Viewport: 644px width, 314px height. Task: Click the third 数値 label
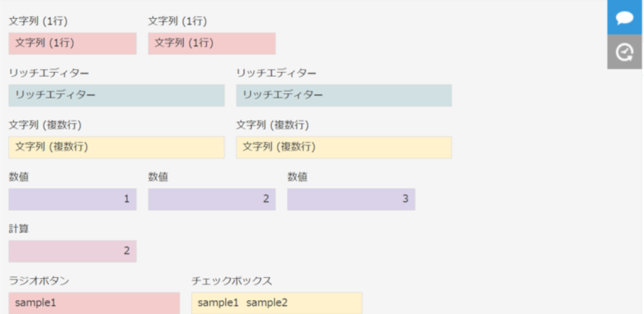pyautogui.click(x=297, y=177)
